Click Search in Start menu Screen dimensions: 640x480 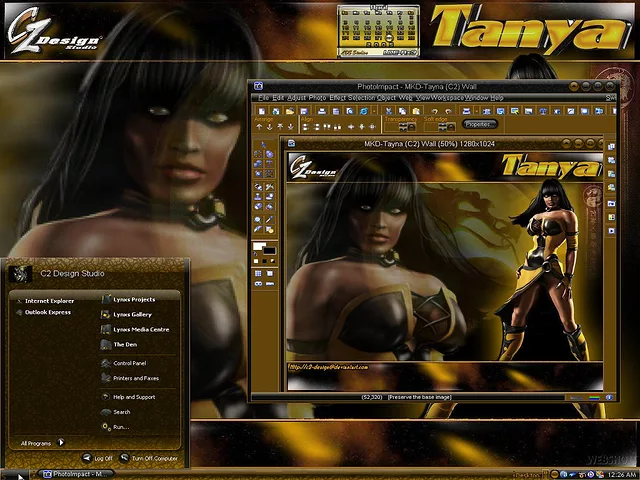tap(121, 412)
